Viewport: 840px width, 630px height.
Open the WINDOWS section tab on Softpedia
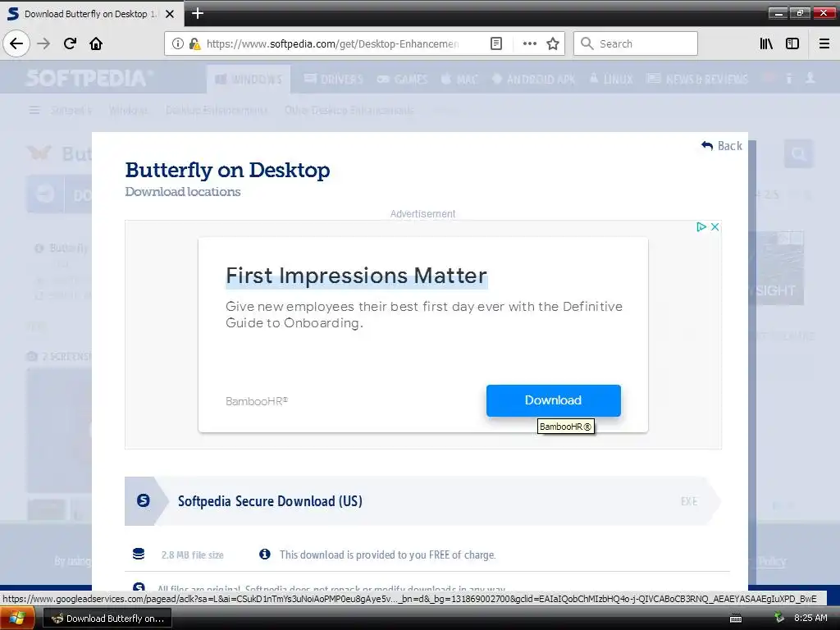click(249, 80)
